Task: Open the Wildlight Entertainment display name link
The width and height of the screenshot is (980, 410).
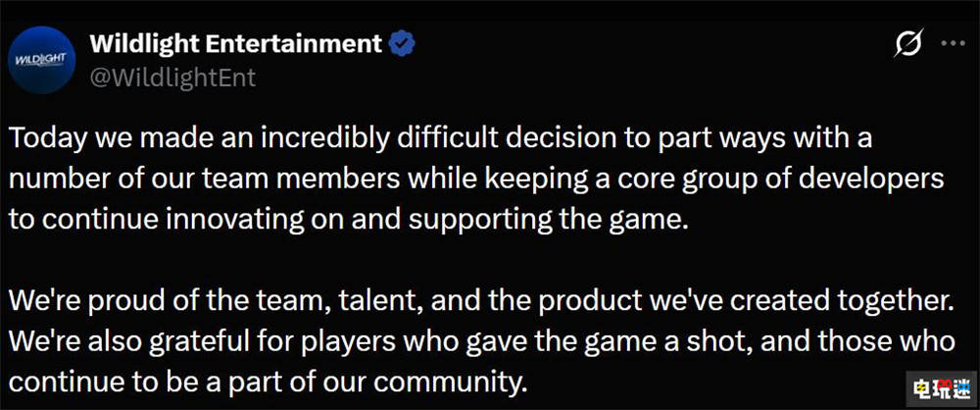Action: 235,44
